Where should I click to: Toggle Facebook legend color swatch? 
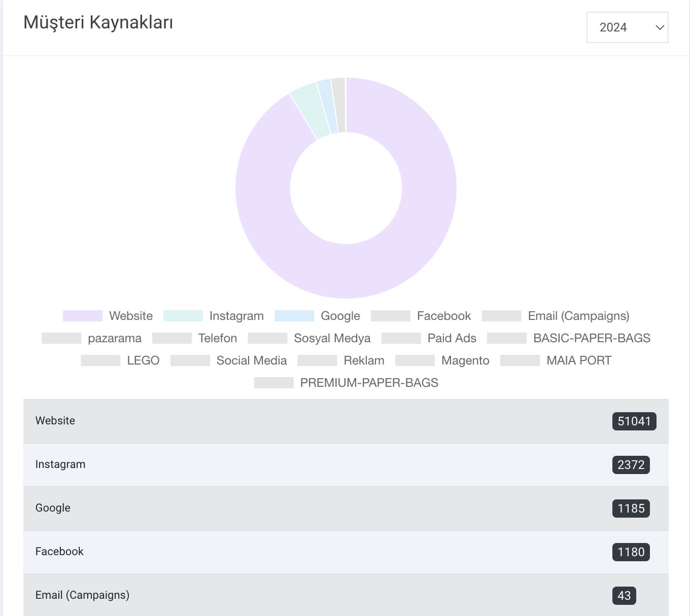[x=391, y=316]
